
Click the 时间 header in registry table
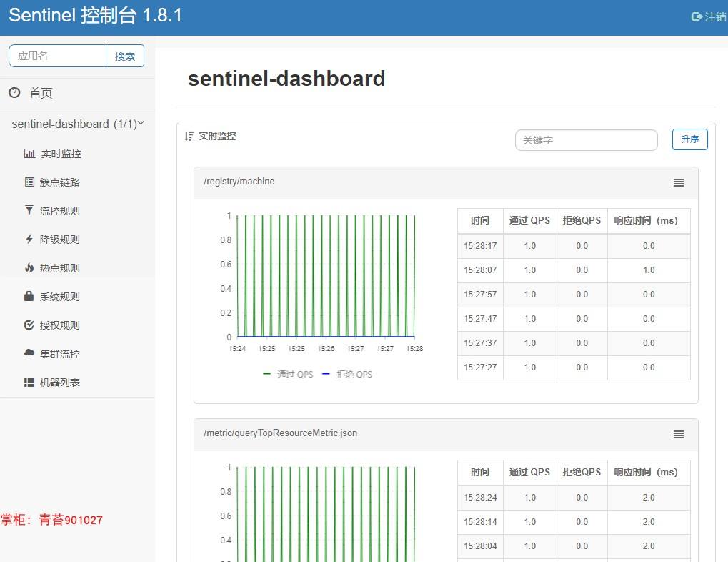tap(480, 220)
